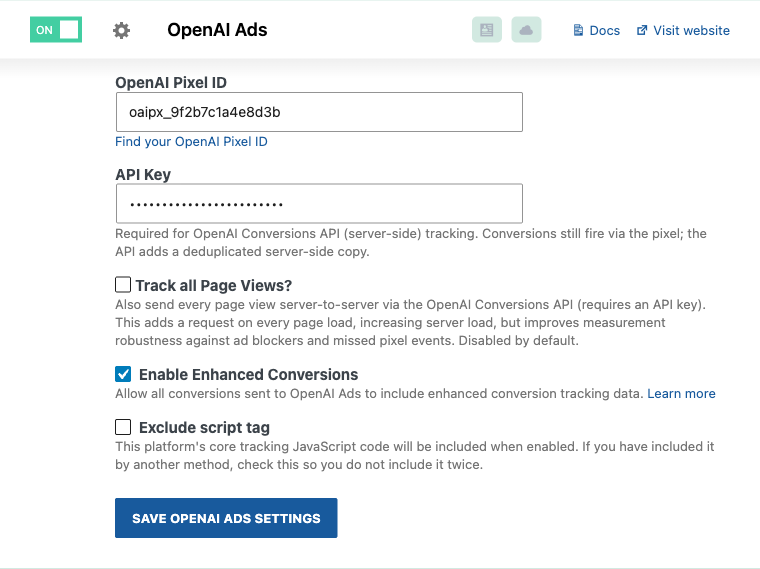Open settings via the gear icon
760x569 pixels.
[x=121, y=31]
